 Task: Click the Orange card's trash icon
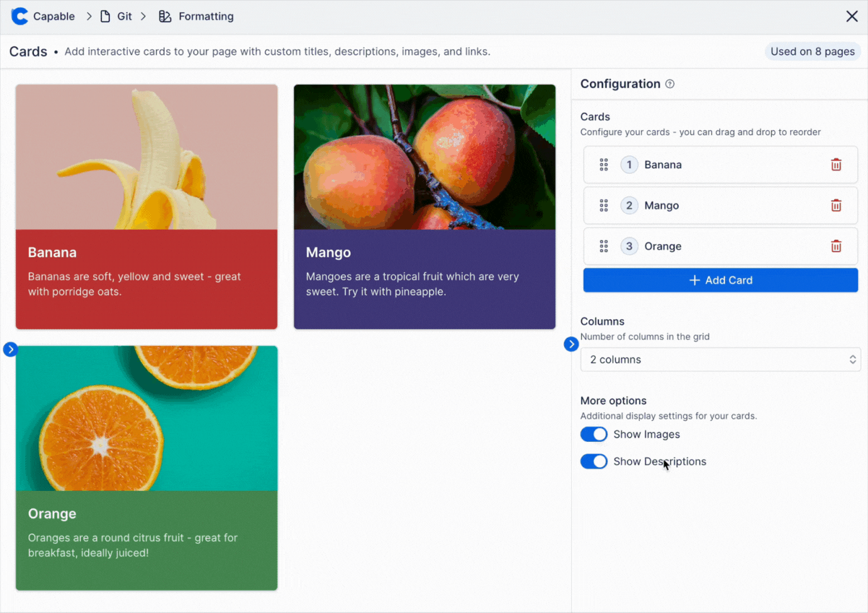[x=836, y=246]
